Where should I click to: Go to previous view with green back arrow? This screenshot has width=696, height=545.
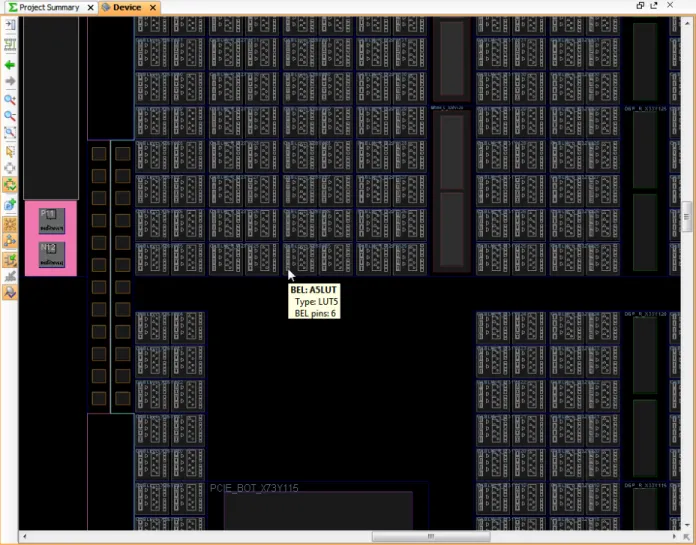coord(10,65)
